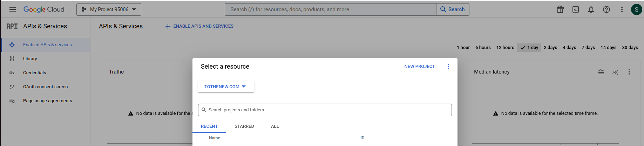644x146 pixels.
Task: Select the 1 day time range
Action: 529,48
